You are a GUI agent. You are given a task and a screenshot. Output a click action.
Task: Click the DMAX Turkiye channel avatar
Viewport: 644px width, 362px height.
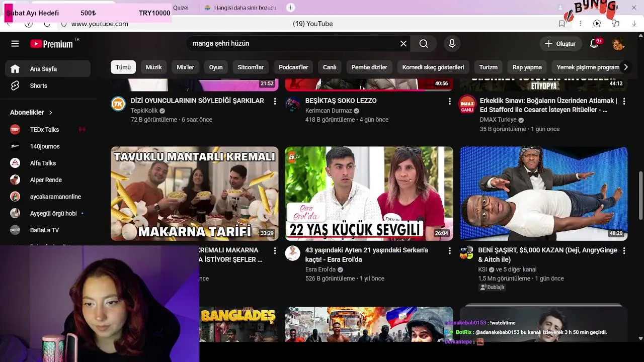(467, 104)
